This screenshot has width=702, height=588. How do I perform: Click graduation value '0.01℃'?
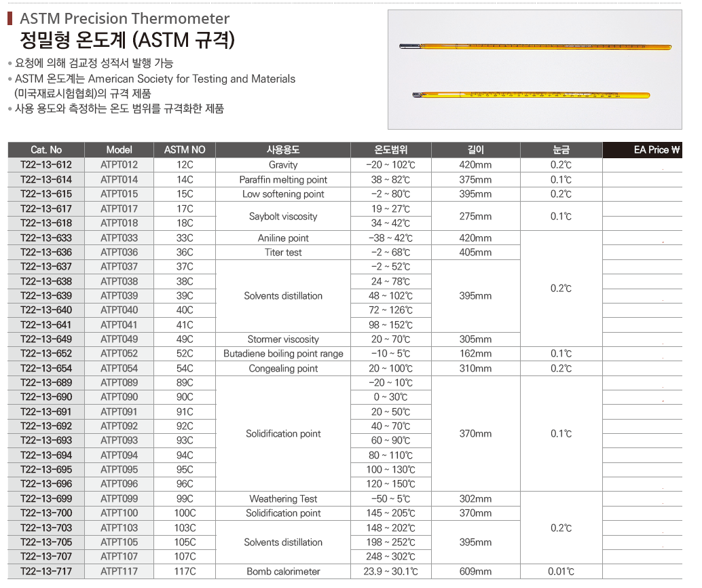561,571
